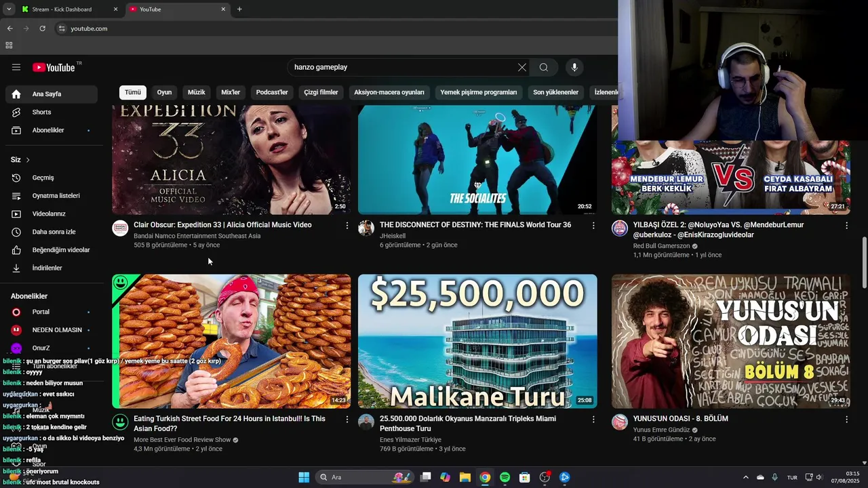Screen dimensions: 868x488
Task: Click JHeiskell channel avatar
Action: [366, 228]
